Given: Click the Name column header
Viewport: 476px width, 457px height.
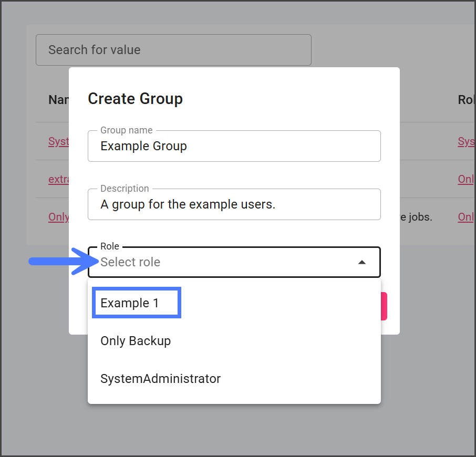Looking at the screenshot, I should pos(58,99).
